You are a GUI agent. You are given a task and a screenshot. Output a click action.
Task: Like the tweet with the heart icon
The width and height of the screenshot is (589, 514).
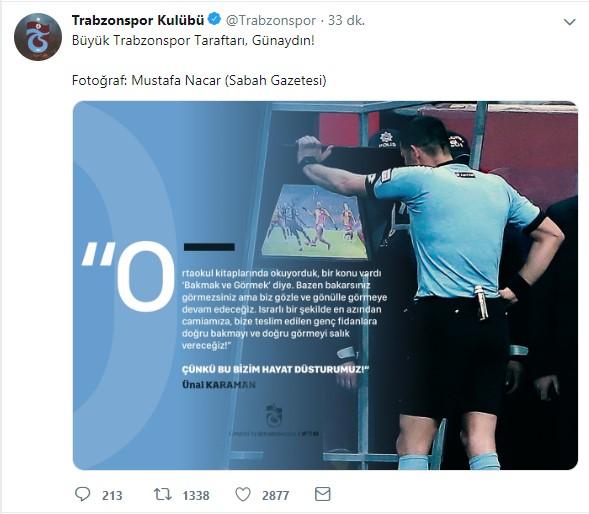243,494
